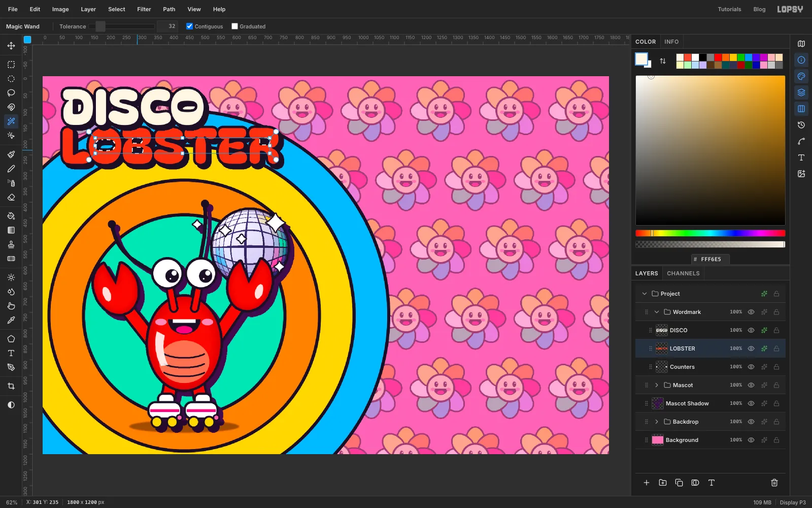Image resolution: width=812 pixels, height=508 pixels.
Task: Collapse the Project group
Action: click(x=645, y=294)
